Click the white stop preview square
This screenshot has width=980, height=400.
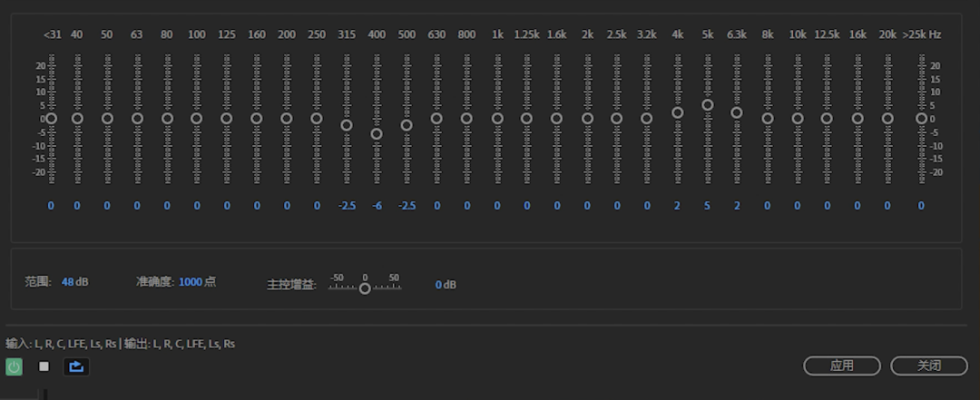[44, 366]
